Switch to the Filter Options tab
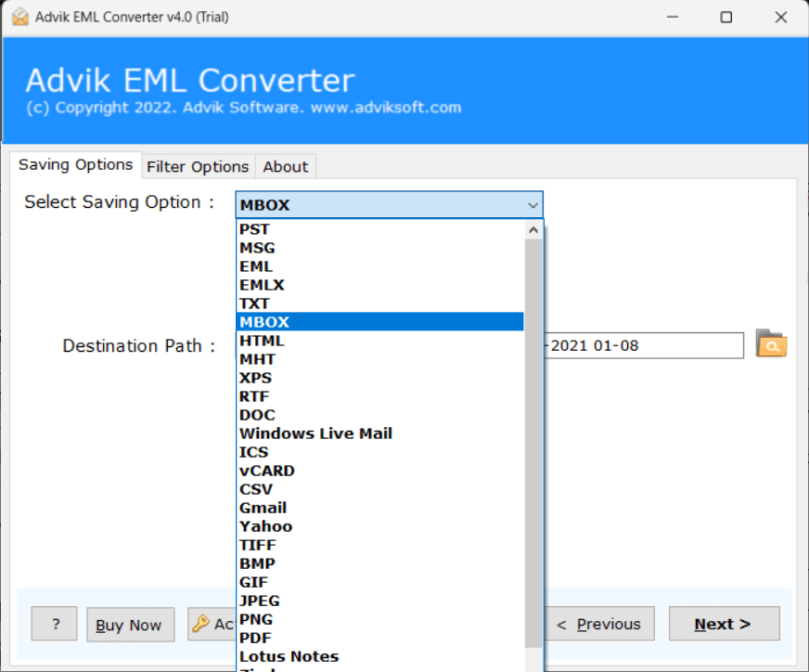This screenshot has height=672, width=809. [199, 167]
